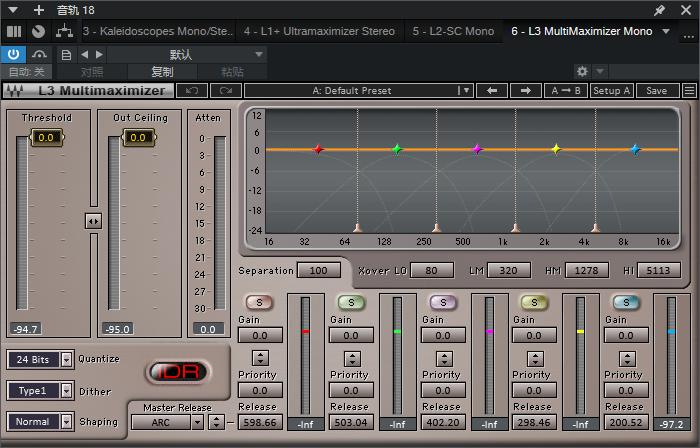This screenshot has width=700, height=448.
Task: Click the Save preset button
Action: coord(657,91)
